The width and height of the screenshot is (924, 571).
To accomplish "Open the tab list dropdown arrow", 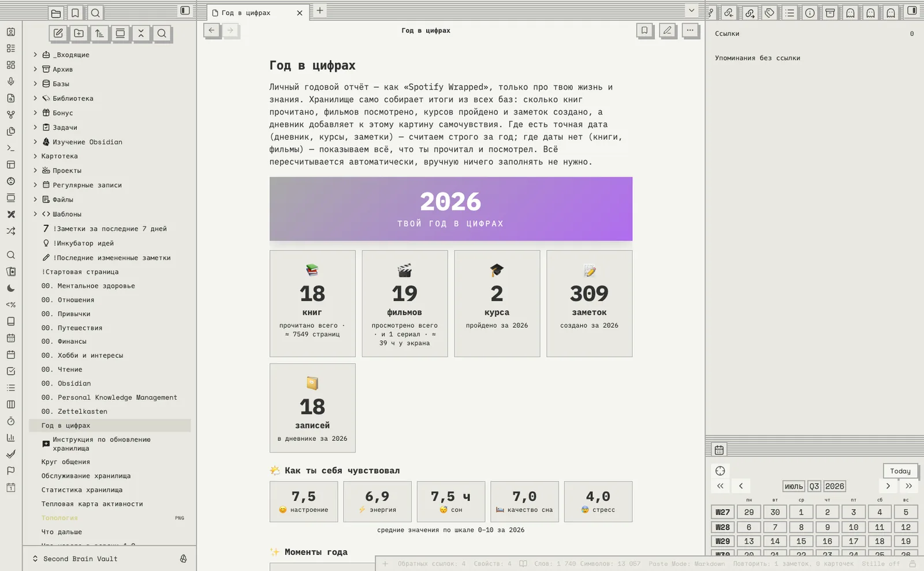I will coord(691,10).
